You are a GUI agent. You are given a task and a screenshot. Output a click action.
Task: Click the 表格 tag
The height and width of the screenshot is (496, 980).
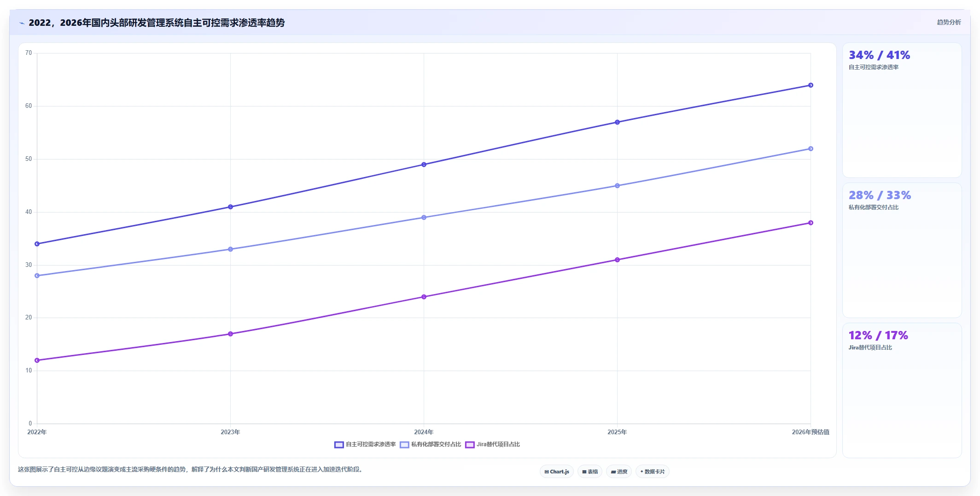click(590, 472)
